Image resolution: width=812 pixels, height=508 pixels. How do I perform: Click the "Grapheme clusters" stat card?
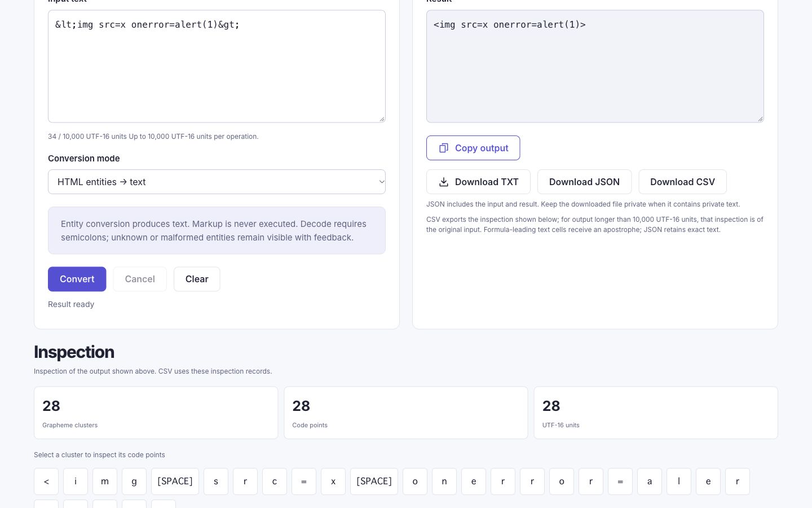coord(156,413)
